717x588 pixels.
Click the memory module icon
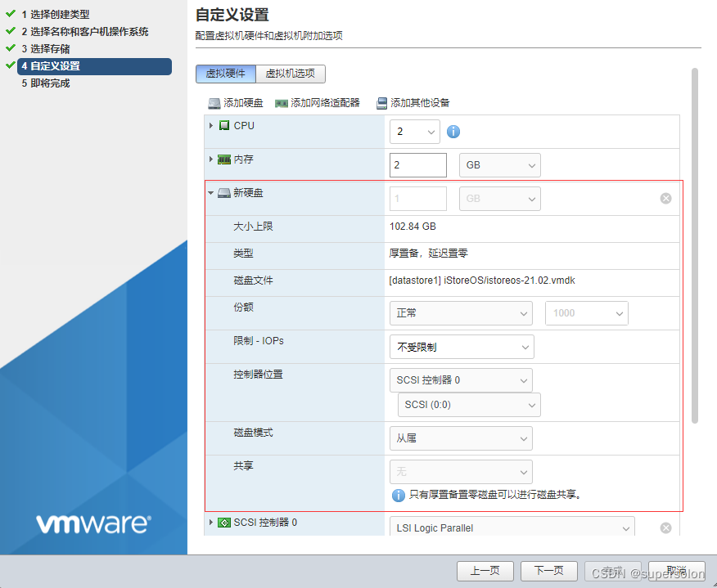tap(224, 159)
